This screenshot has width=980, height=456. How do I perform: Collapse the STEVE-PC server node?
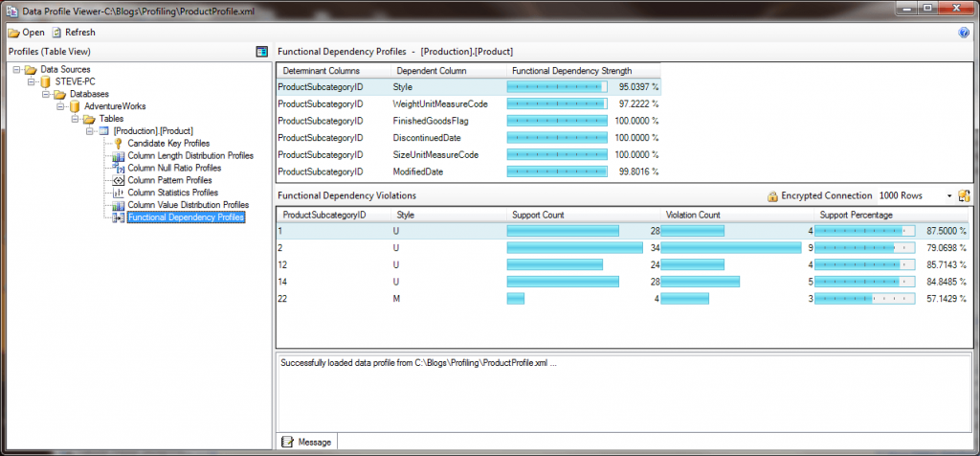pyautogui.click(x=32, y=82)
